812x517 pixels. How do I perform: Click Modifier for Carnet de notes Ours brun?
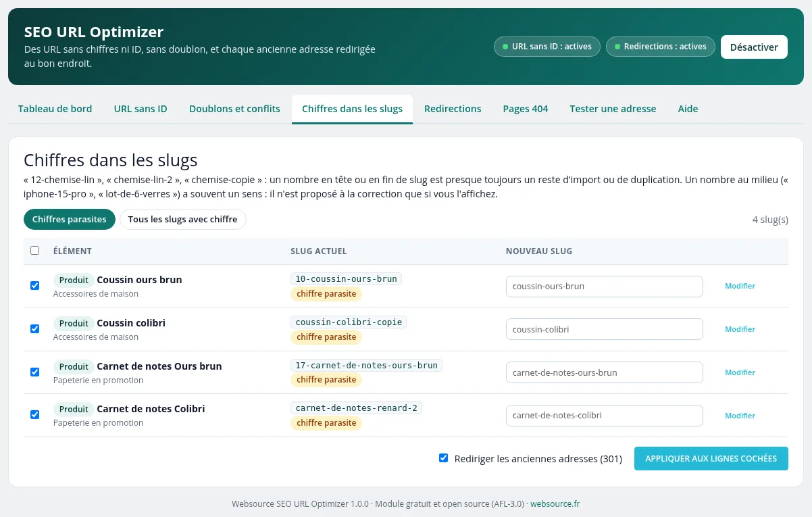pyautogui.click(x=740, y=372)
